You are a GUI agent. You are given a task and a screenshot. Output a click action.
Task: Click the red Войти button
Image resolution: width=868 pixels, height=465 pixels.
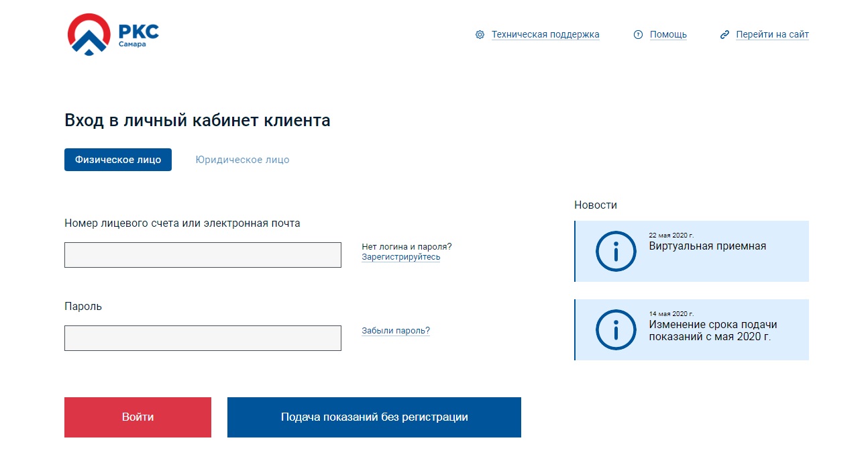coord(138,417)
